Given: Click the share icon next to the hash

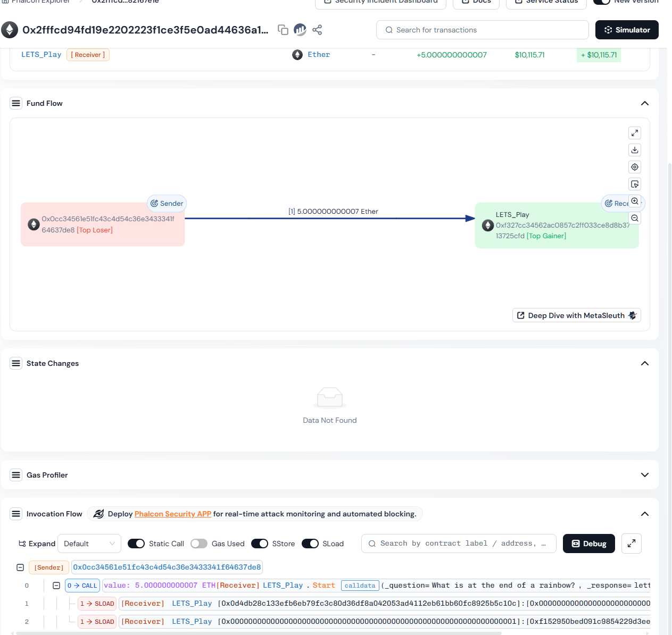Looking at the screenshot, I should pyautogui.click(x=317, y=30).
